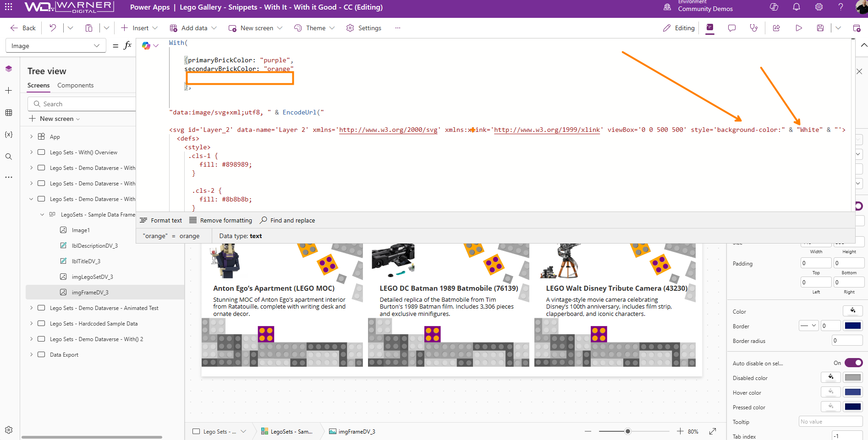The image size is (868, 440).
Task: Open the help question mark icon
Action: [841, 7]
